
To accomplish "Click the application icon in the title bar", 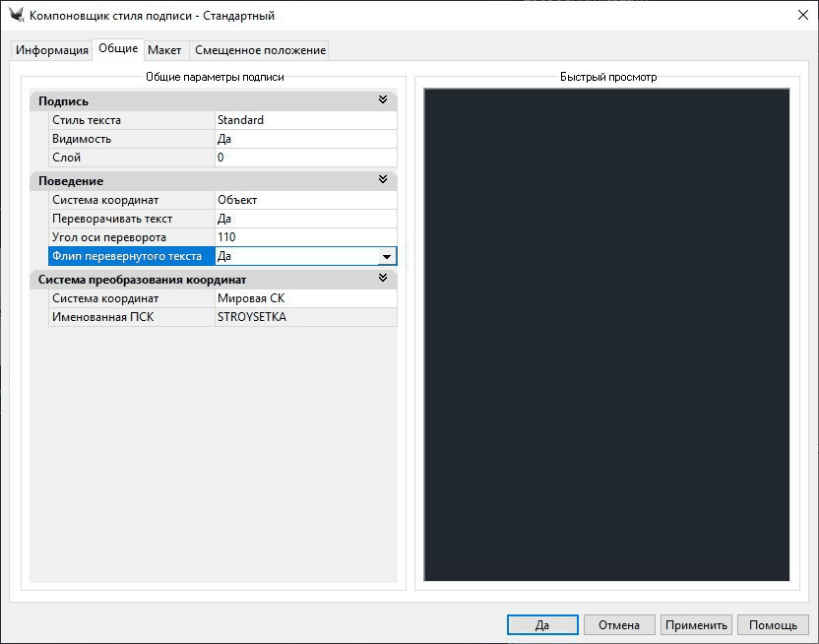I will coord(16,15).
